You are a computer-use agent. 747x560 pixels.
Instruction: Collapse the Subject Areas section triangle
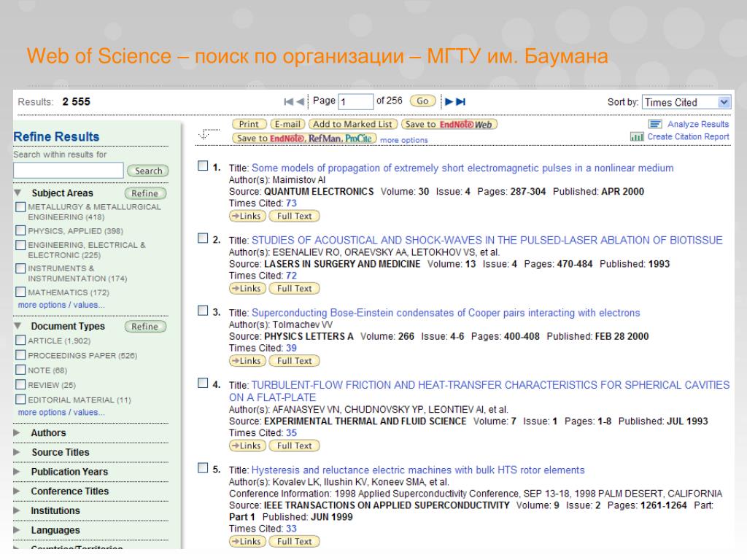click(17, 193)
